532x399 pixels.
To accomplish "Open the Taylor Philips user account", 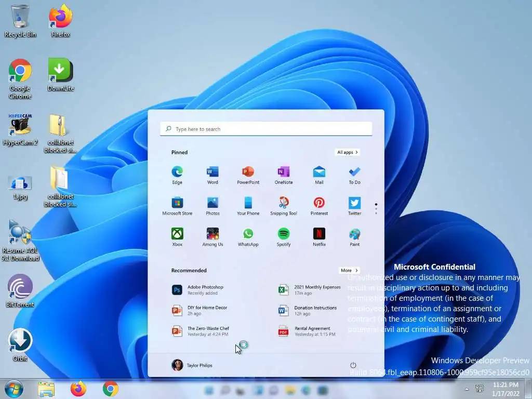I will (x=192, y=365).
